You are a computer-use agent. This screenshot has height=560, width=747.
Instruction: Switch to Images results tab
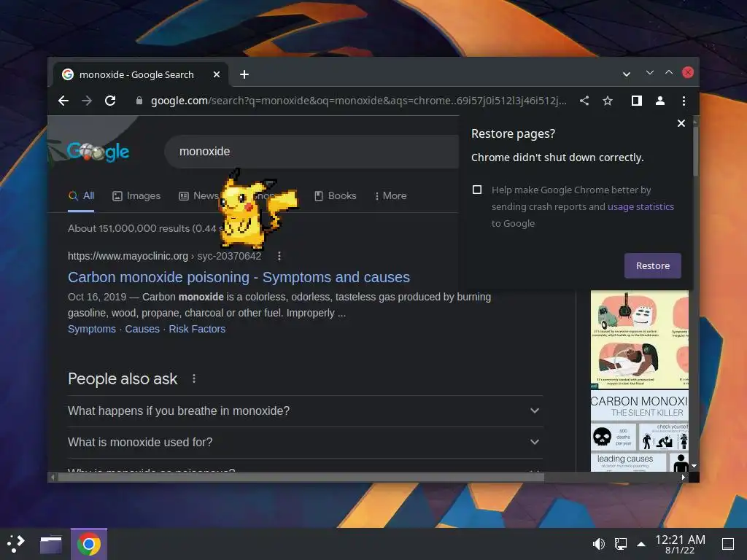point(136,195)
